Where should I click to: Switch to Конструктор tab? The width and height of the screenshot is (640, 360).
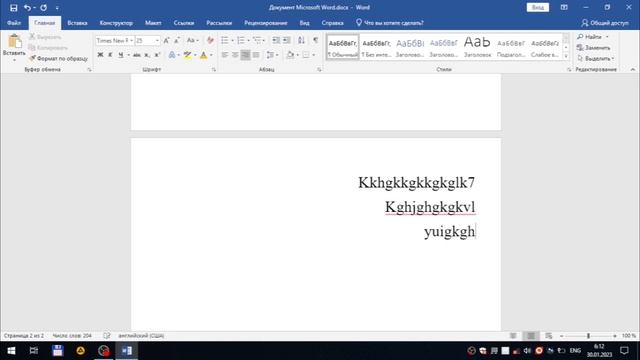116,23
